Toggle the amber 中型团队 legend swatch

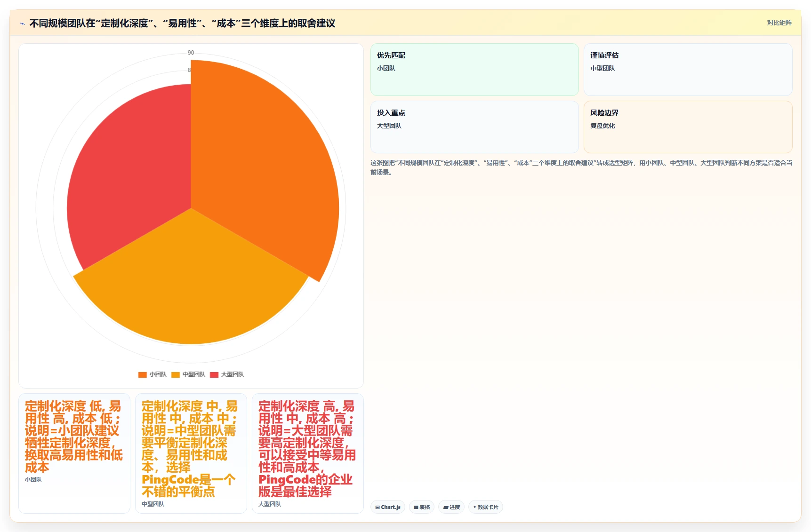click(x=176, y=374)
